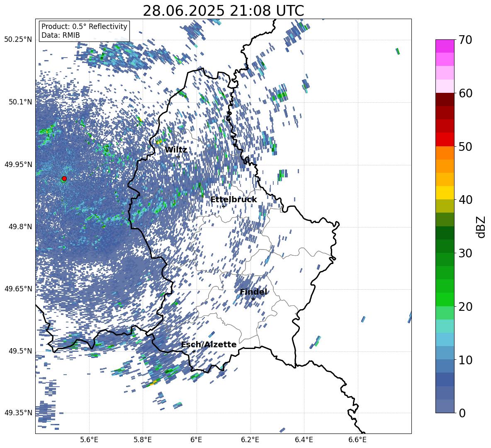Screen dimensions: 491x448
Task: Click the colorbar tick label 0
Action: coord(462,413)
